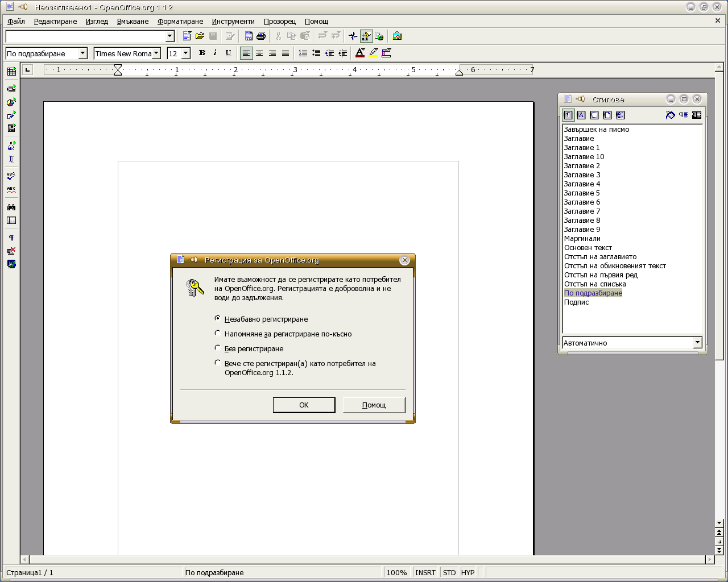Click the Export as PDF icon
The width and height of the screenshot is (728, 582).
pos(249,36)
